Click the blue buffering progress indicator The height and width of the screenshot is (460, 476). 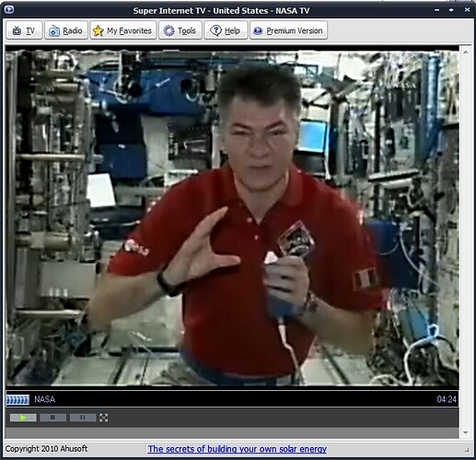[17, 399]
